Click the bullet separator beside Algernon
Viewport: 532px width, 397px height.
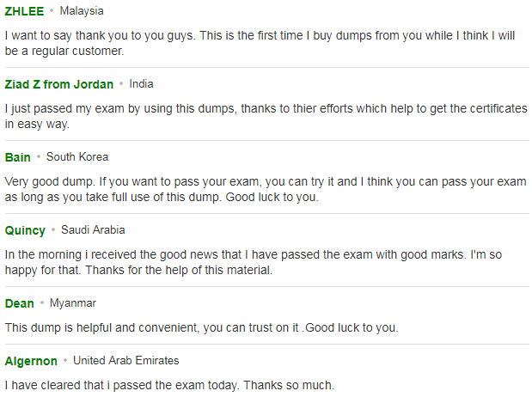pyautogui.click(x=65, y=360)
